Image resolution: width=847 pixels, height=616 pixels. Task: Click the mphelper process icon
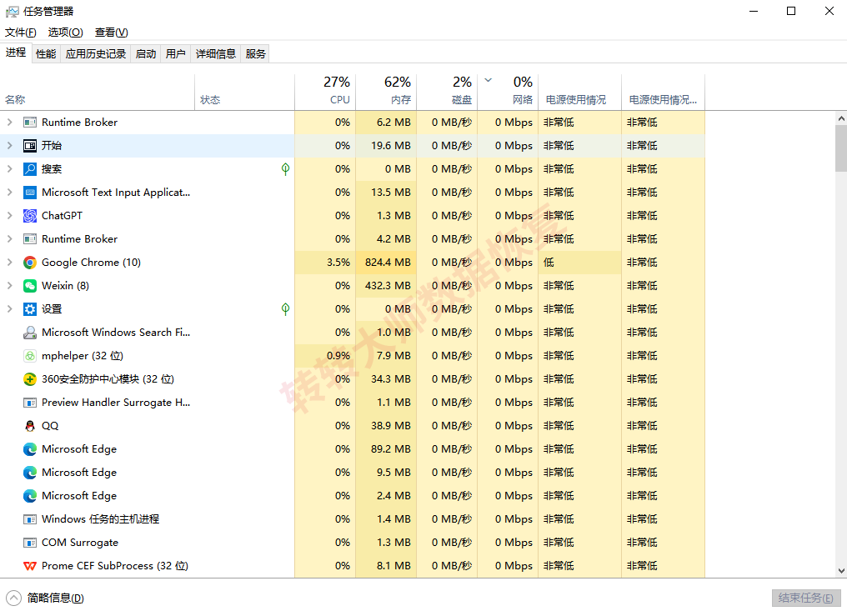(30, 356)
